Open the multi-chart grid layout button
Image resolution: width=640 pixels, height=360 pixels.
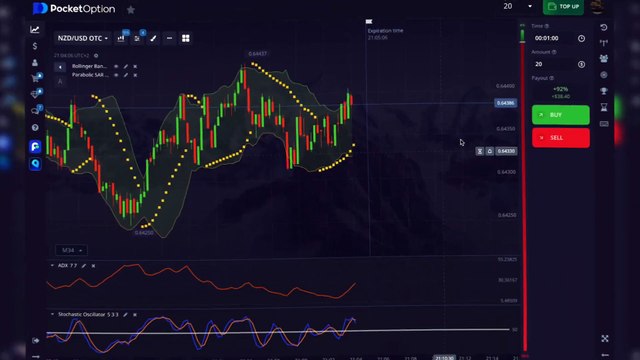(186, 38)
